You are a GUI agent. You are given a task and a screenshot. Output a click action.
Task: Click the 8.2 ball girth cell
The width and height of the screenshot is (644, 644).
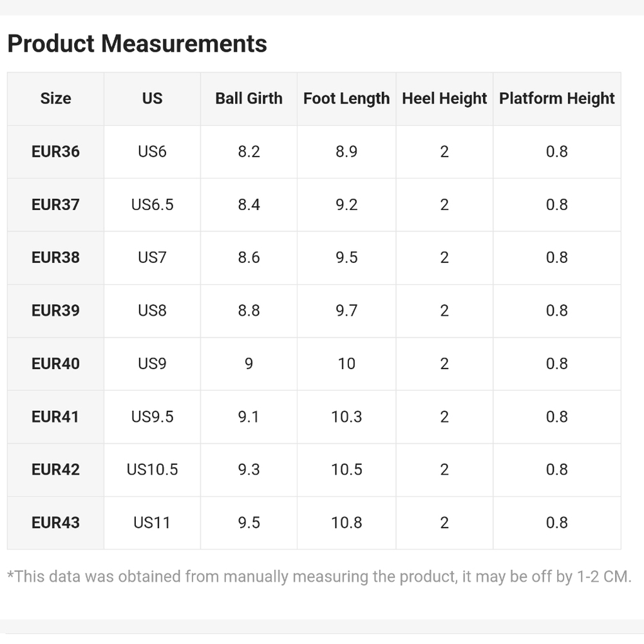click(x=249, y=151)
